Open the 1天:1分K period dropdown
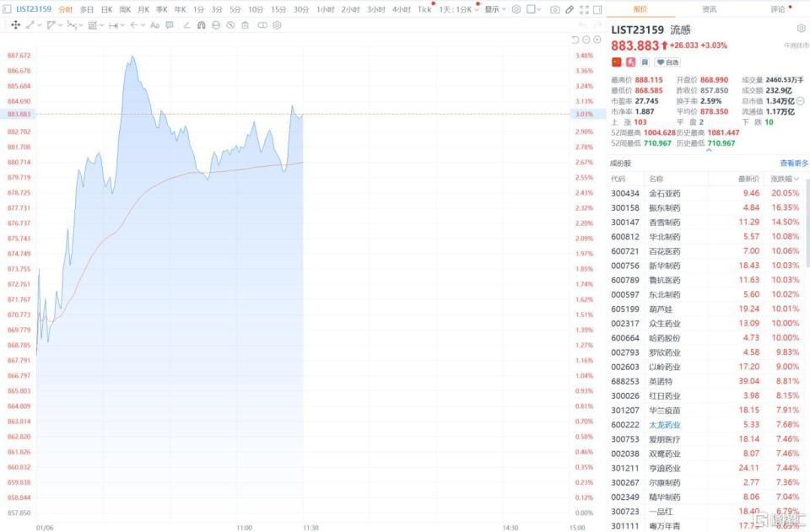 [459, 9]
